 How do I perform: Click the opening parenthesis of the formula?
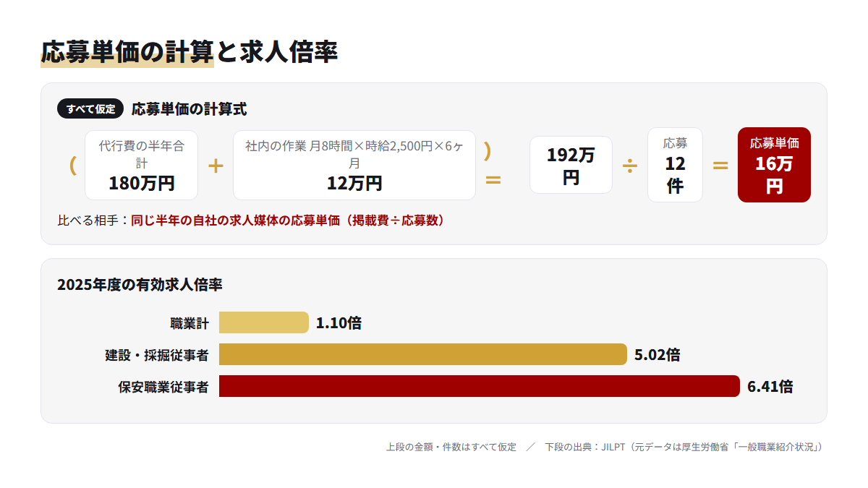click(73, 166)
